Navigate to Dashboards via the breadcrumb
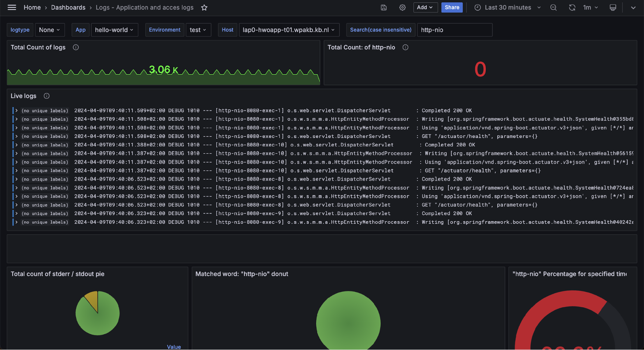 (x=68, y=7)
